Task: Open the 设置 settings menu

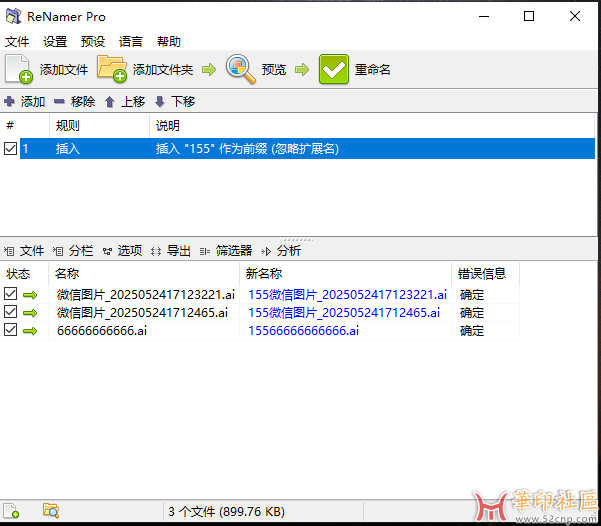Action: [55, 41]
